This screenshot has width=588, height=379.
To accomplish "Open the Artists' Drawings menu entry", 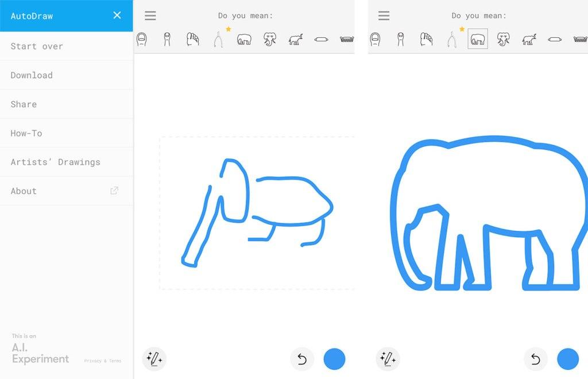I will pos(55,162).
